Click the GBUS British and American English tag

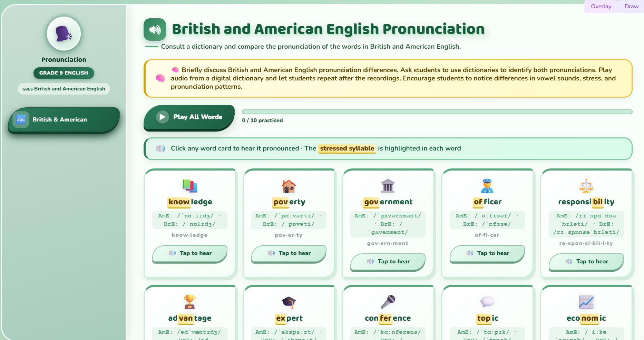[x=64, y=89]
